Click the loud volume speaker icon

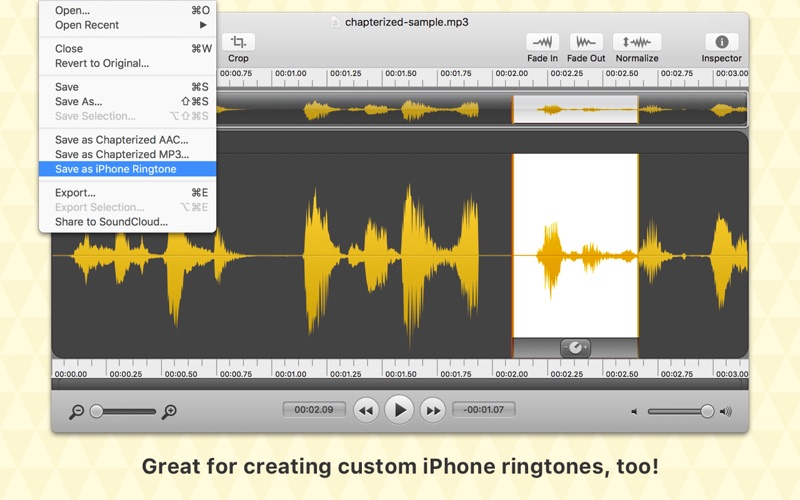[x=726, y=412]
